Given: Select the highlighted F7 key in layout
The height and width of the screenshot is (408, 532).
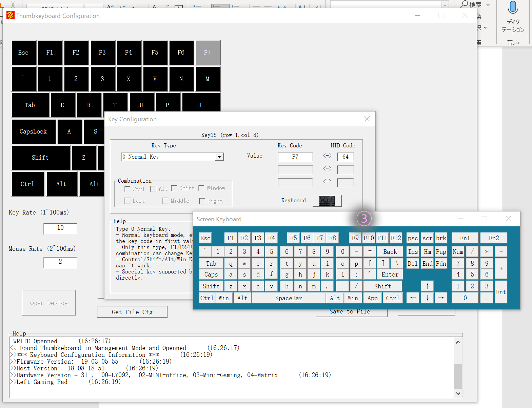Looking at the screenshot, I should pos(208,53).
